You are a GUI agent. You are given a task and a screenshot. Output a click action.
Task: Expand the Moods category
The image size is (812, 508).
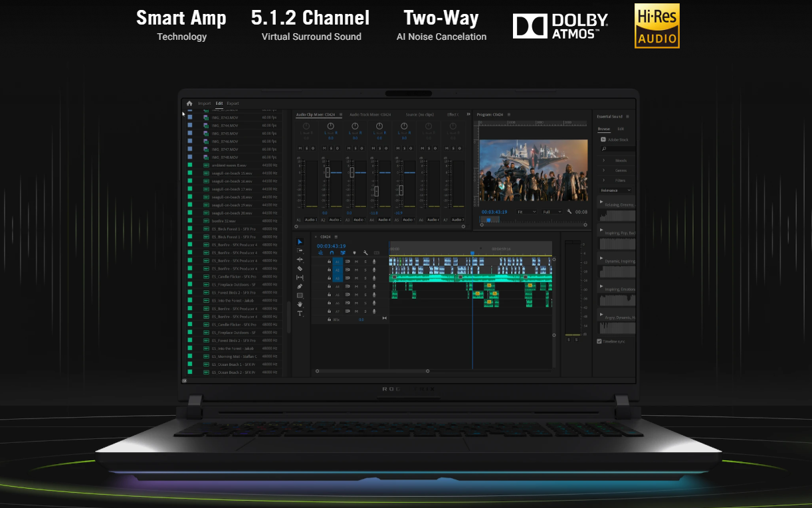(620, 161)
